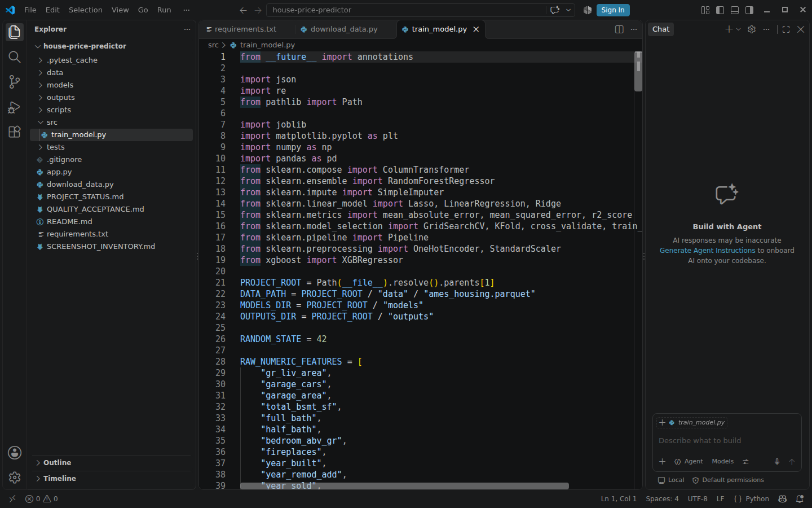Click the editor vertical scrollbar thumb
The width and height of the screenshot is (812, 508).
point(638,71)
